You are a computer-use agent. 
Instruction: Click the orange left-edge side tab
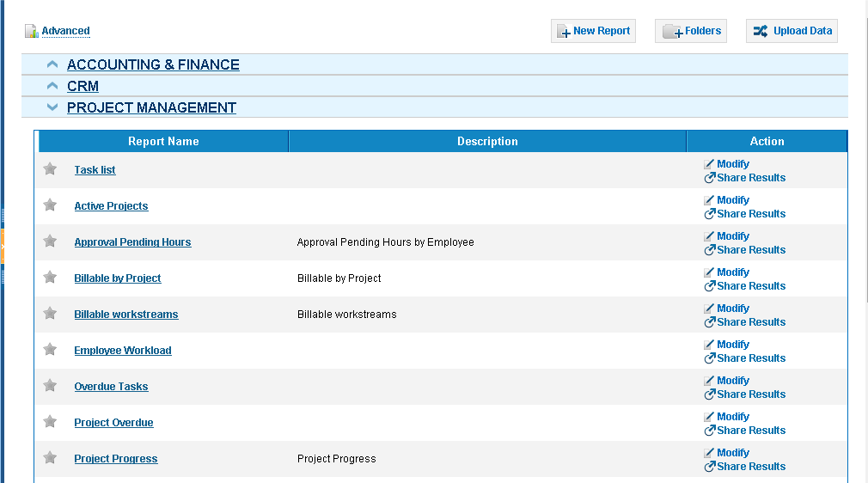[3, 246]
